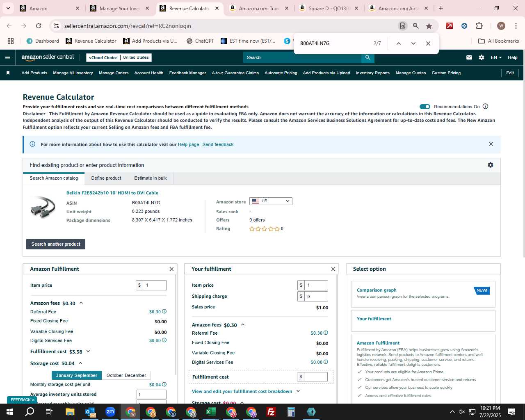Collapse Your fulfillment's Amazon fees section
This screenshot has height=420, width=525.
coord(243,325)
